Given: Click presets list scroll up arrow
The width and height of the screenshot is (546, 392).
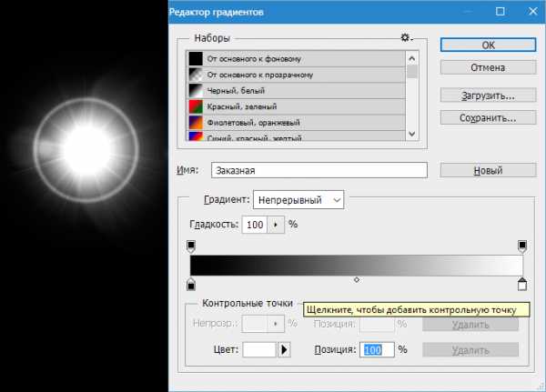Looking at the screenshot, I should pos(412,58).
